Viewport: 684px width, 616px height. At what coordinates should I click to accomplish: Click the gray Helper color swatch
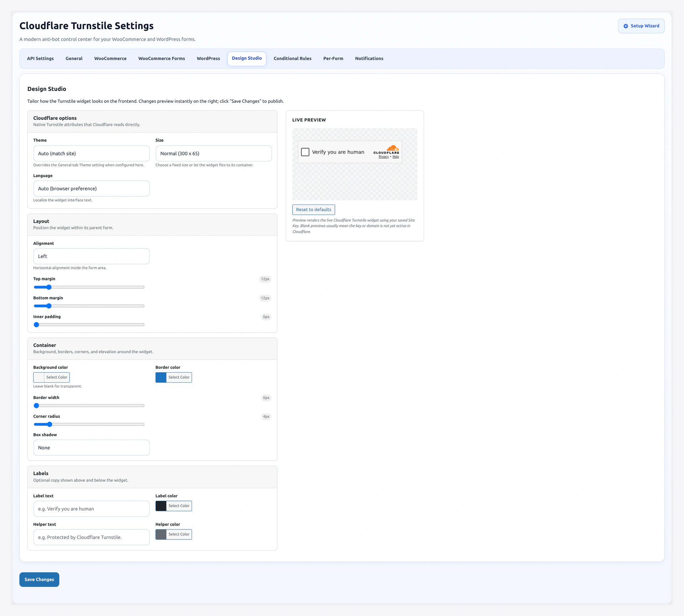(x=161, y=534)
